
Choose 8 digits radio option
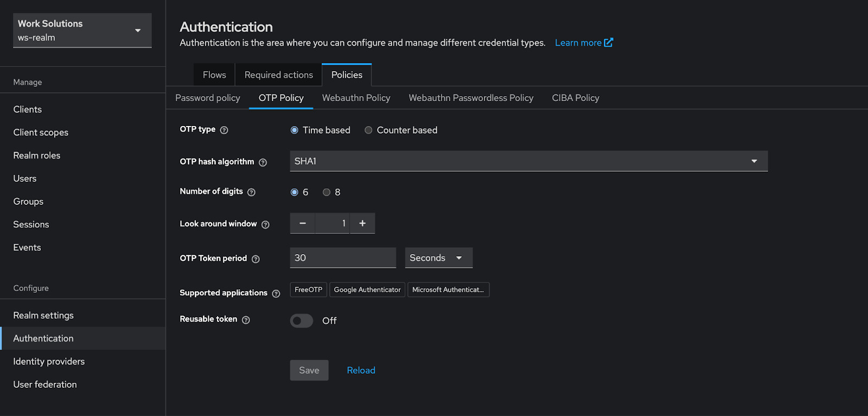click(327, 192)
